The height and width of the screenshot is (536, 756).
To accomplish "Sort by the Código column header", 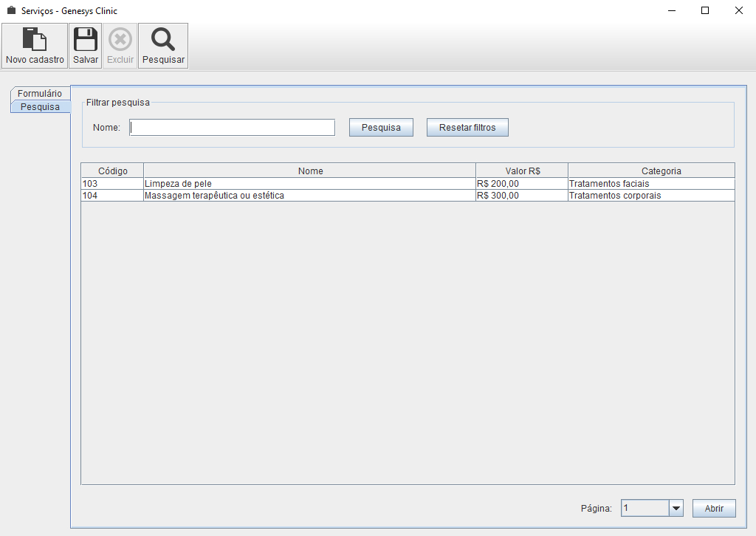I will pos(112,171).
